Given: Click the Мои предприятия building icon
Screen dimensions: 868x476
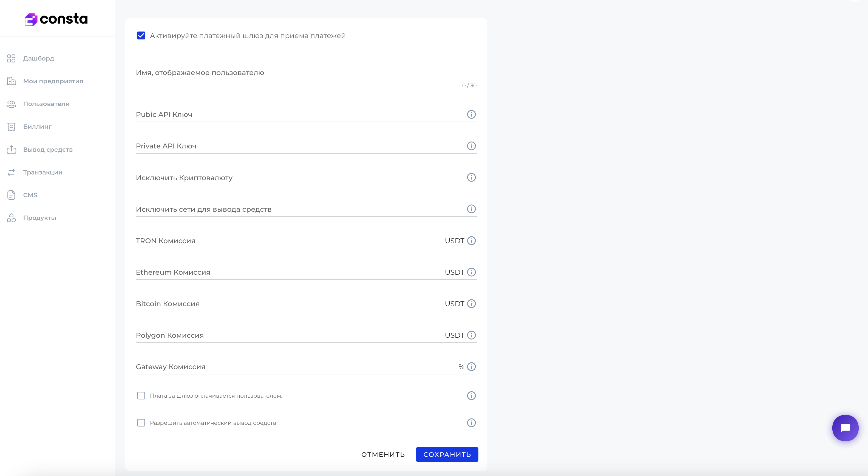Looking at the screenshot, I should click(x=11, y=81).
